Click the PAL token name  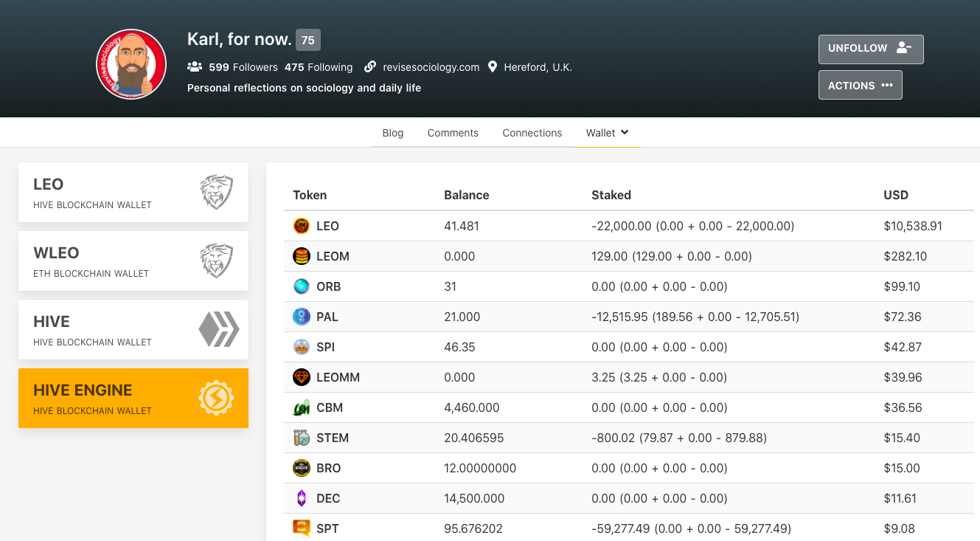pos(327,317)
